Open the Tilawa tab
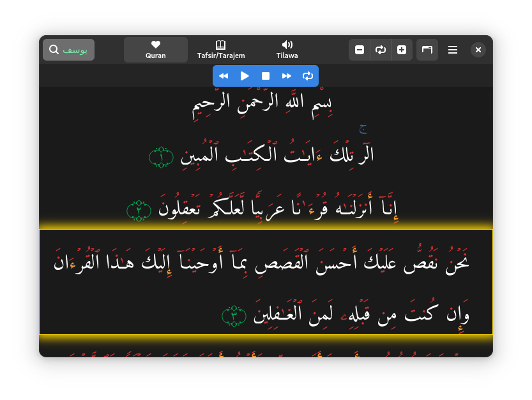 [287, 50]
